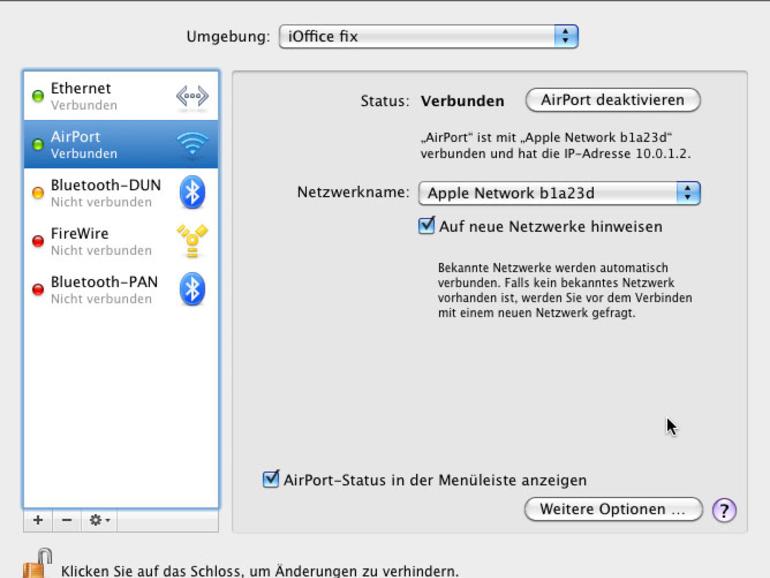Image resolution: width=770 pixels, height=578 pixels.
Task: Select FireWire in the services list
Action: [121, 241]
